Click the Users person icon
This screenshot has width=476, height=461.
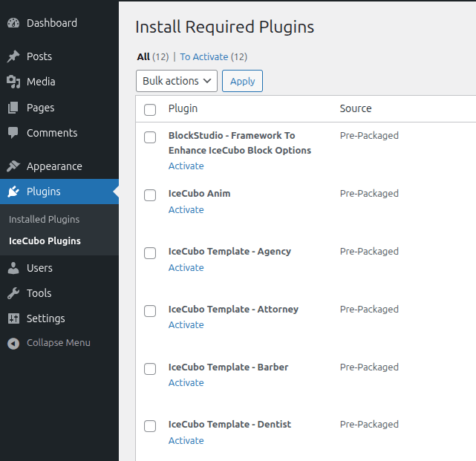coord(13,268)
